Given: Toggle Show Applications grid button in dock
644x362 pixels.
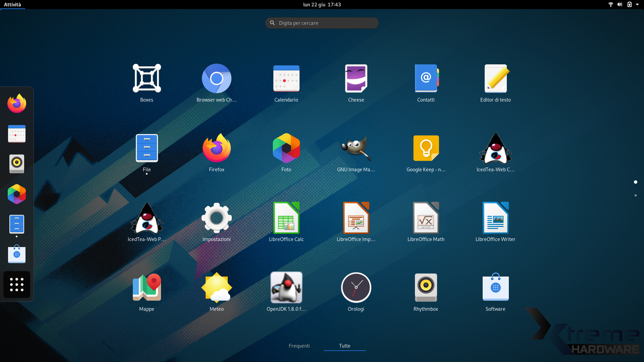Looking at the screenshot, I should pos(17,285).
